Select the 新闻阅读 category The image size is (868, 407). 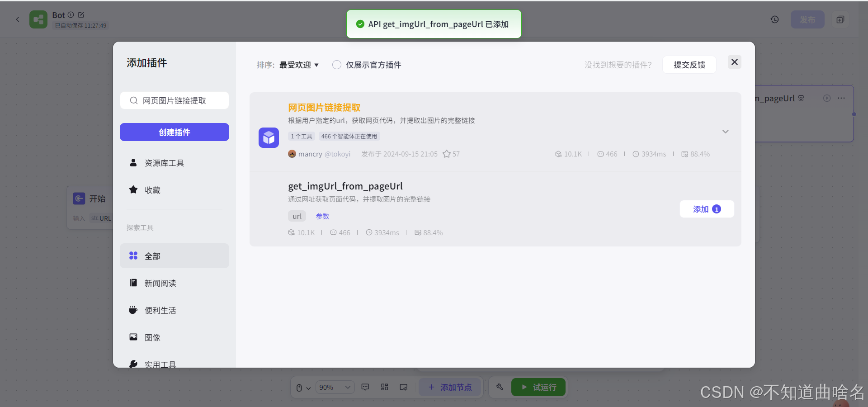coord(175,283)
